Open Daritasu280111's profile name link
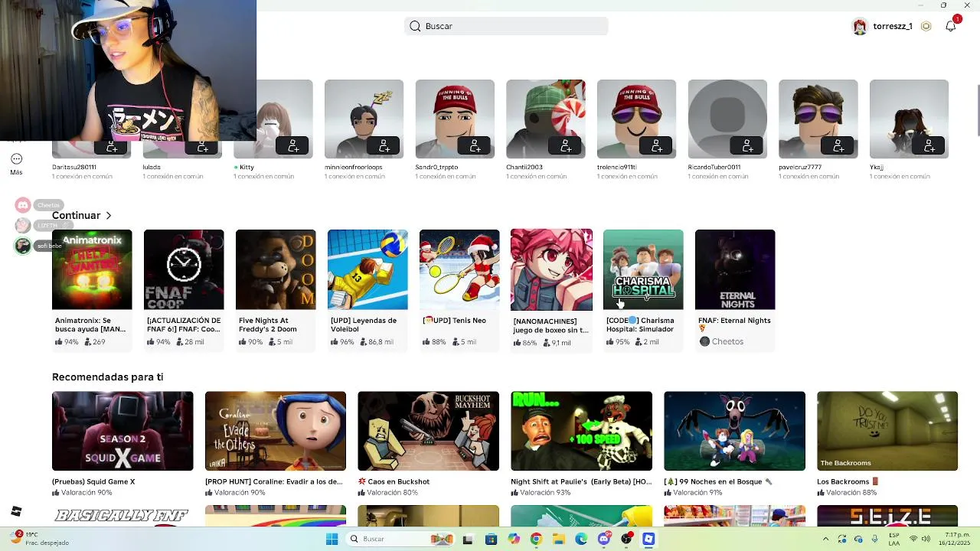This screenshot has height=551, width=980. (74, 167)
